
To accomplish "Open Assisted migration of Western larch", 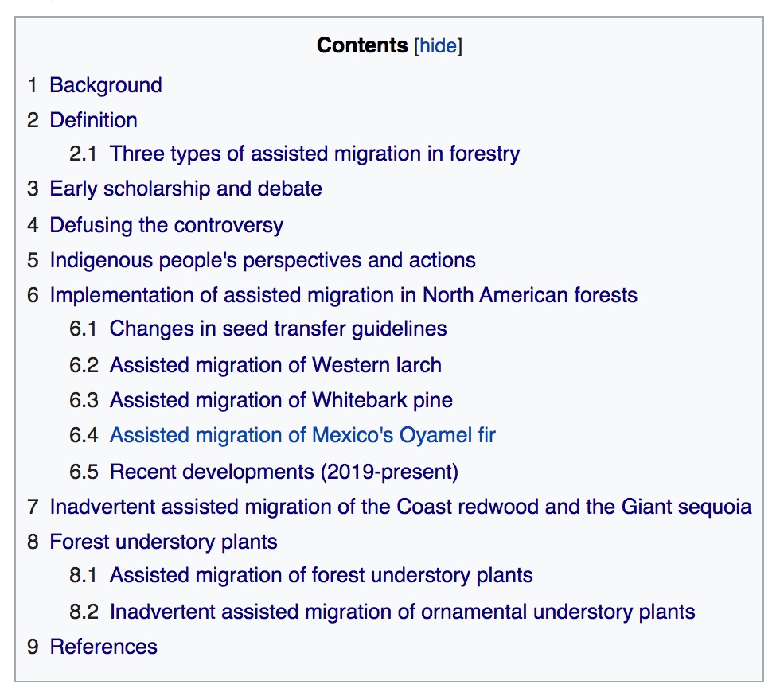I will tap(275, 365).
